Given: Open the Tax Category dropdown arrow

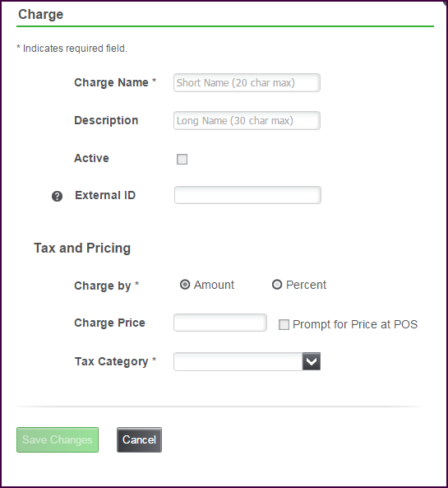Looking at the screenshot, I should click(x=312, y=361).
